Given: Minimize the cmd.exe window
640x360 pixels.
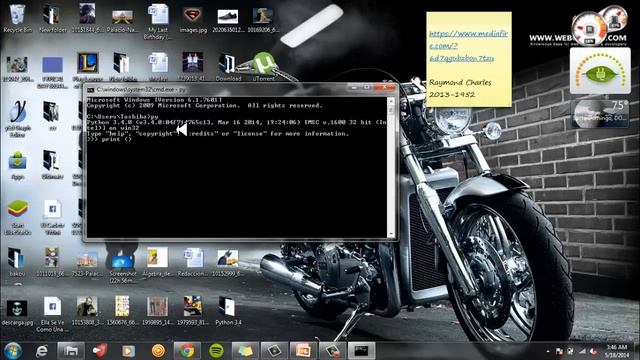Looking at the screenshot, I should click(354, 87).
